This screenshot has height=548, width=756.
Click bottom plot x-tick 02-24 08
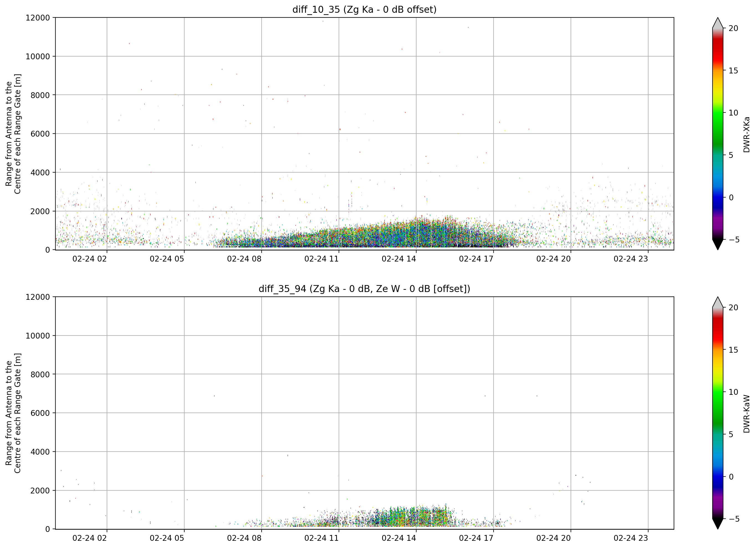pos(244,538)
